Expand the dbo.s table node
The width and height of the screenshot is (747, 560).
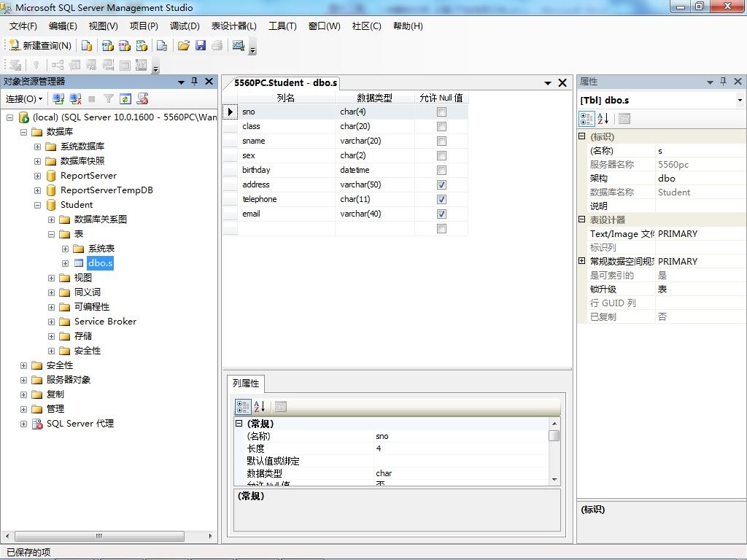click(65, 263)
